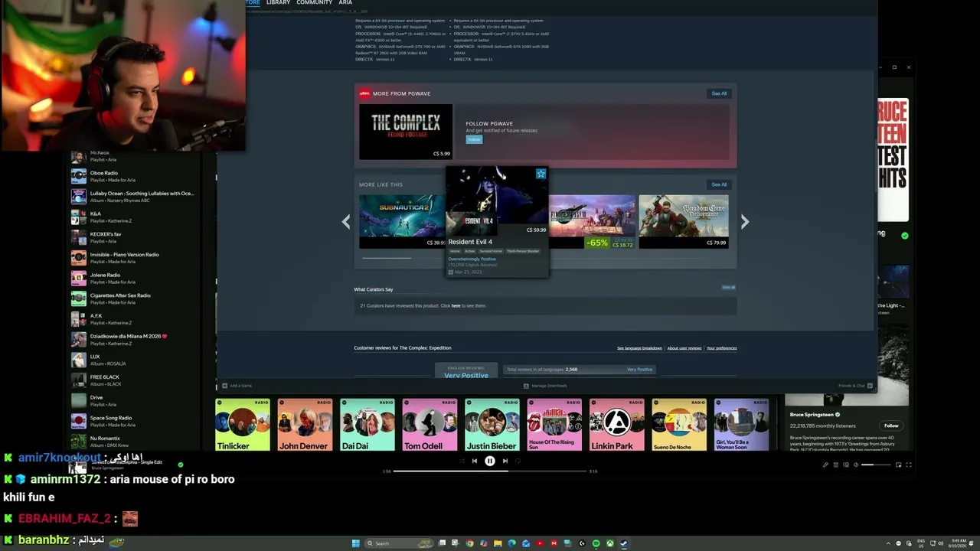
Task: Open Xbox app from the taskbar
Action: tap(610, 543)
